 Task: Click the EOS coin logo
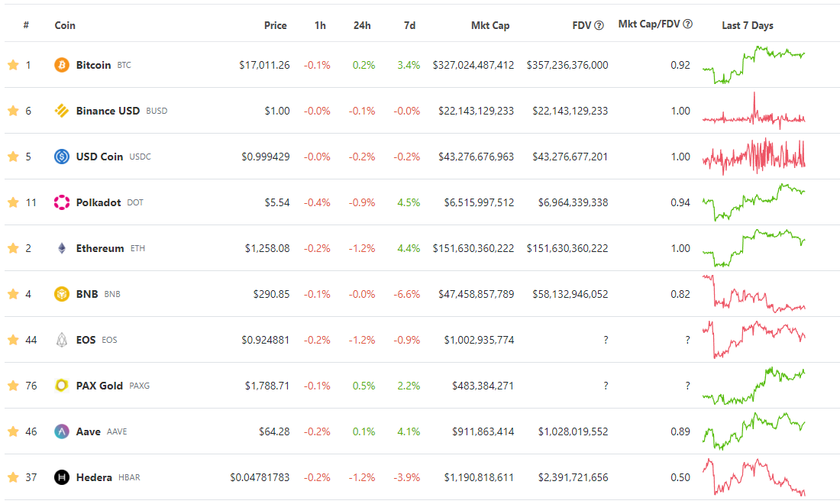pyautogui.click(x=62, y=340)
